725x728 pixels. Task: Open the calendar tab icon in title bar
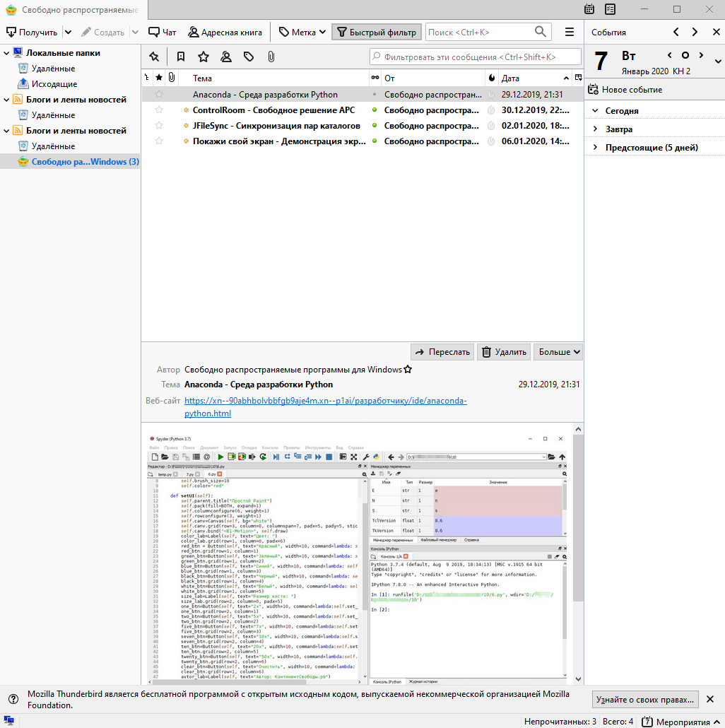(x=589, y=8)
